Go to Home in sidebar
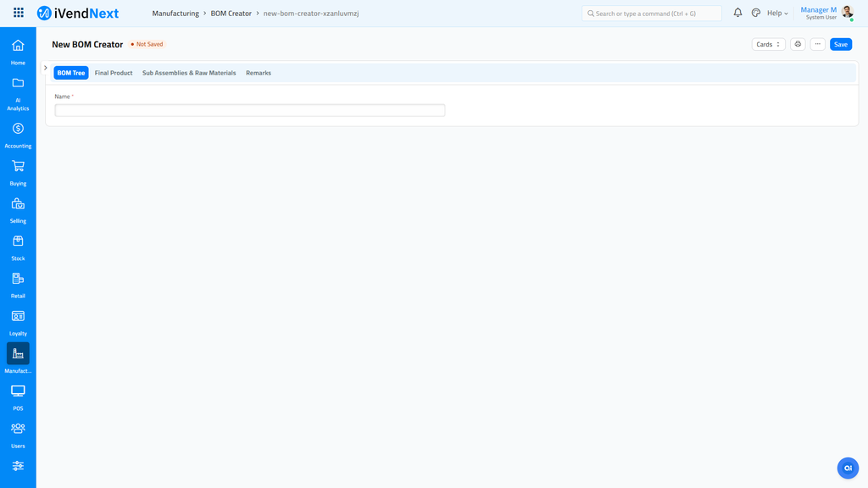 click(x=18, y=53)
